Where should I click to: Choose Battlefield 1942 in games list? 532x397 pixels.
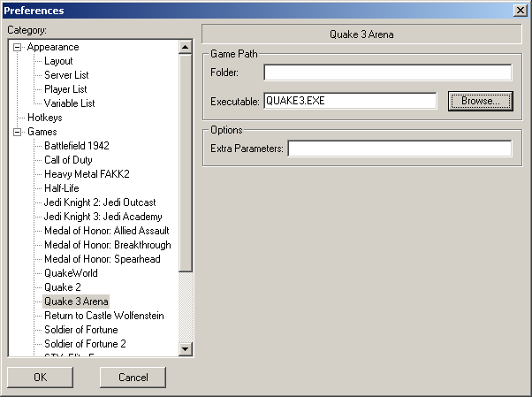tap(77, 146)
